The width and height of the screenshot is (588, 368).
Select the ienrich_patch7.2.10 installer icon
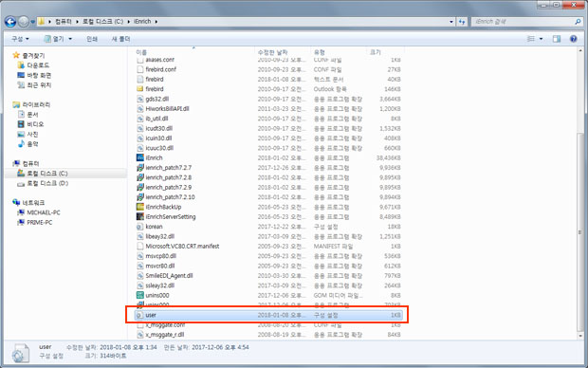(x=139, y=197)
